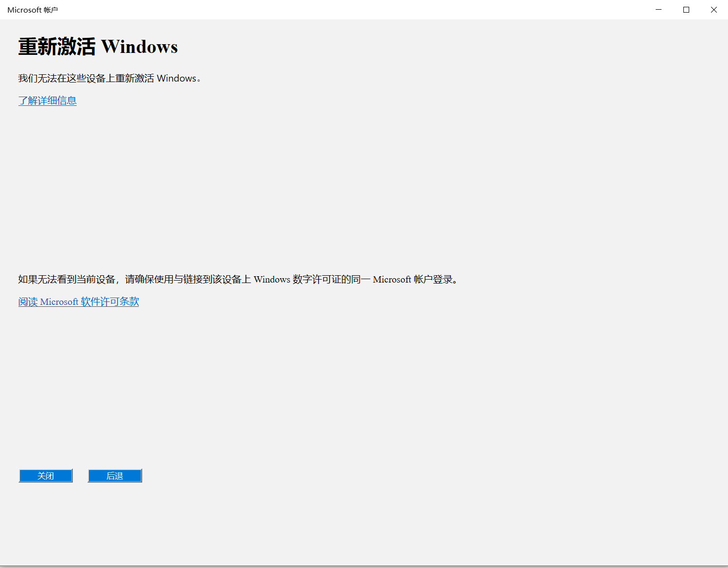Click the Microsoft 帐户 window title
Screen dimensions: 728x568
coord(33,10)
